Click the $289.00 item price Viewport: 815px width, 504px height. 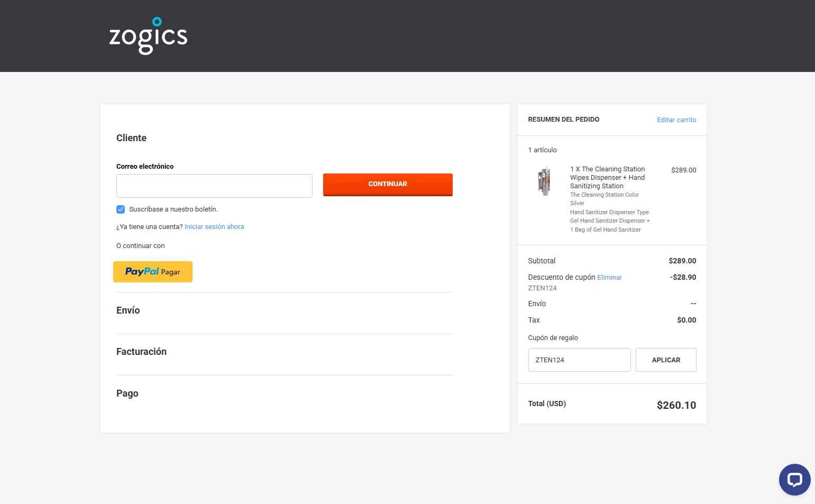(x=683, y=170)
